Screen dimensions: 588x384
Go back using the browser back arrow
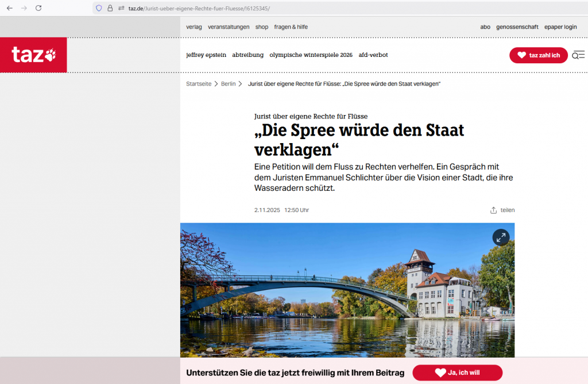point(9,8)
